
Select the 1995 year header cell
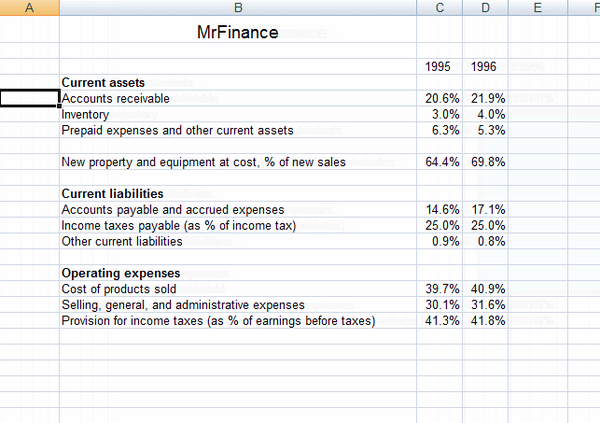click(x=438, y=67)
